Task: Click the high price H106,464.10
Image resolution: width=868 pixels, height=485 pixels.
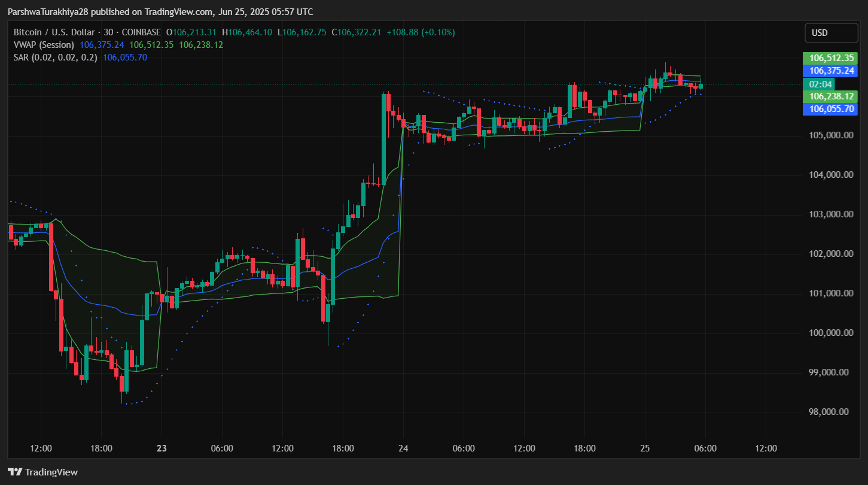Action: click(x=247, y=32)
